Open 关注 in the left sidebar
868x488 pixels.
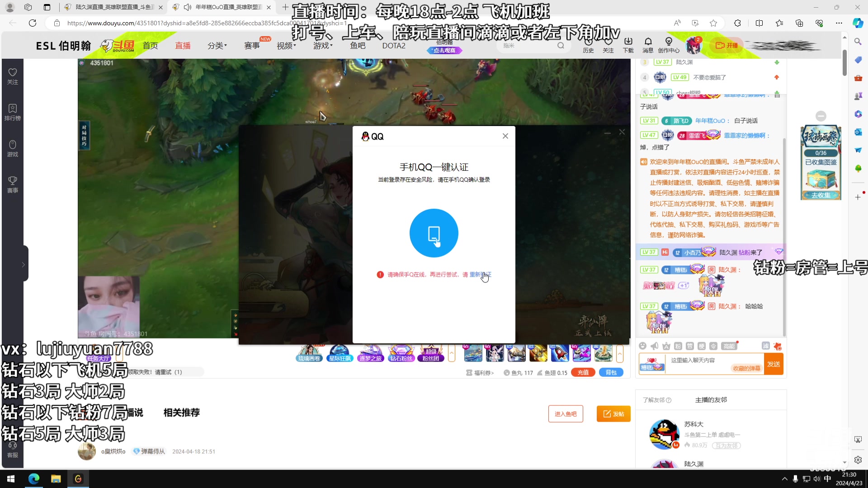click(x=13, y=76)
